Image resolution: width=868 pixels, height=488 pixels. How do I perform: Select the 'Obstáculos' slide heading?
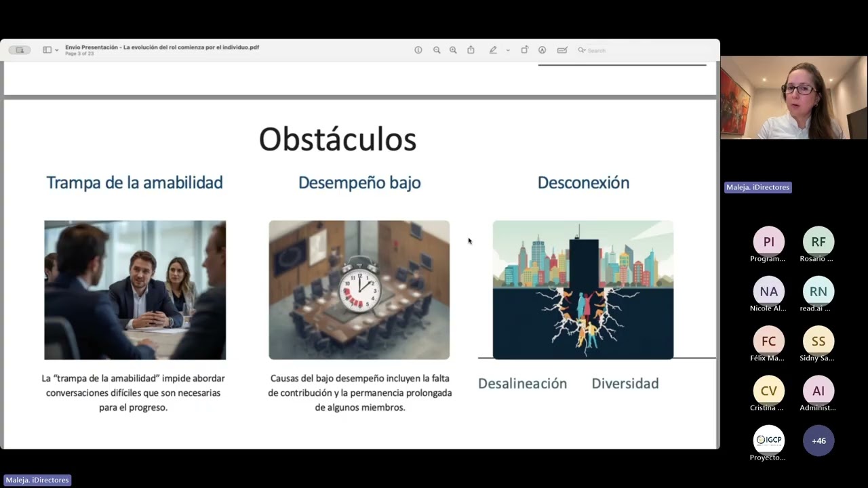(x=338, y=139)
